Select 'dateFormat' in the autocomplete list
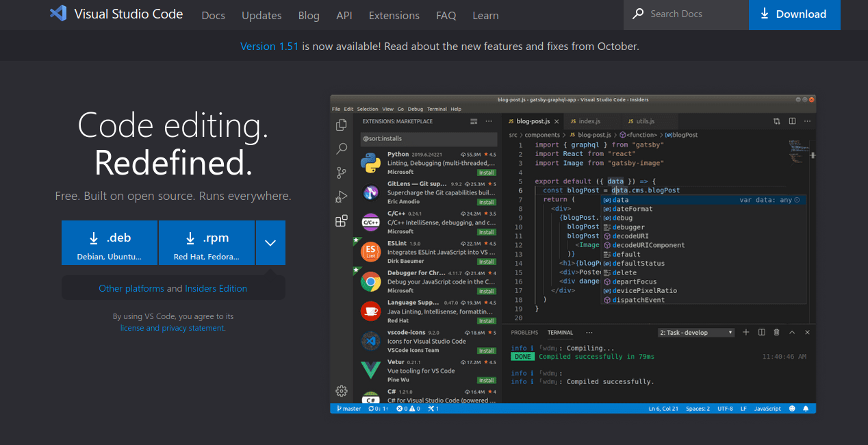 click(703, 209)
